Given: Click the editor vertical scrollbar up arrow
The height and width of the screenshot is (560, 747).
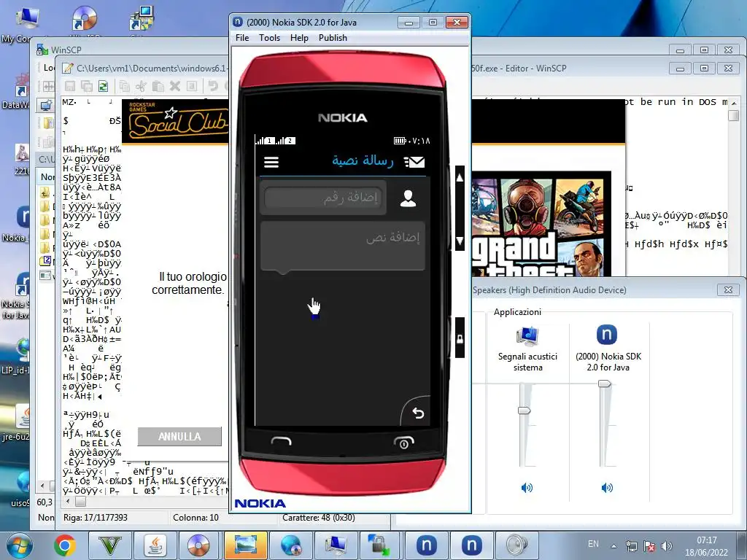Looking at the screenshot, I should tap(734, 103).
